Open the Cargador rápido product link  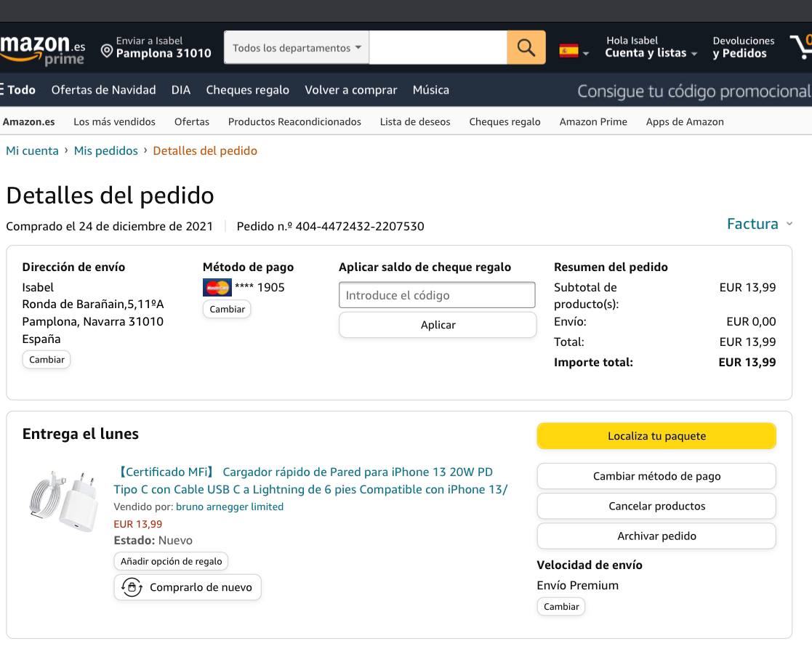click(x=310, y=480)
